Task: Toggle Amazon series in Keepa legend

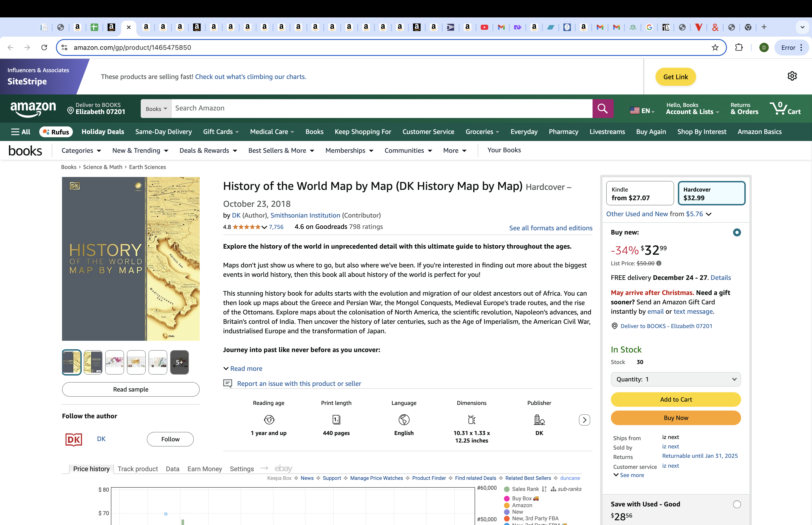Action: (518, 505)
